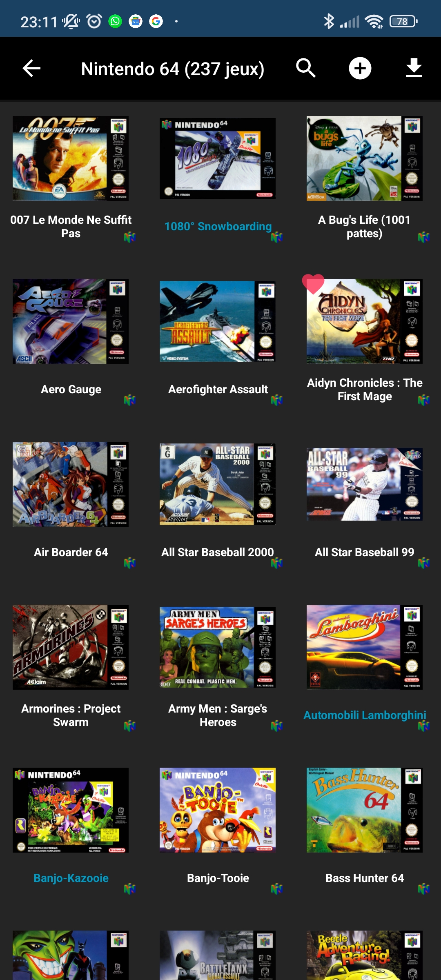Open the Beetle Adventure Racing cover
Image resolution: width=441 pixels, height=980 pixels.
pos(365,955)
